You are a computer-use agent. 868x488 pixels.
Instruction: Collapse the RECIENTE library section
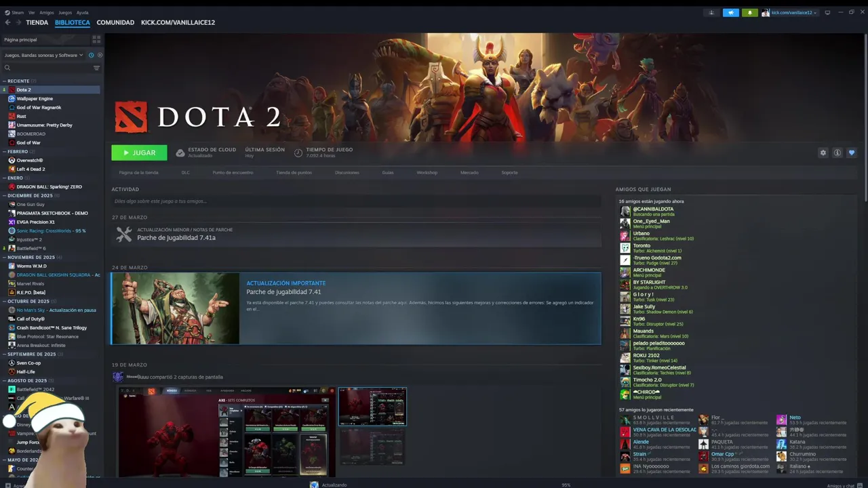click(x=4, y=81)
